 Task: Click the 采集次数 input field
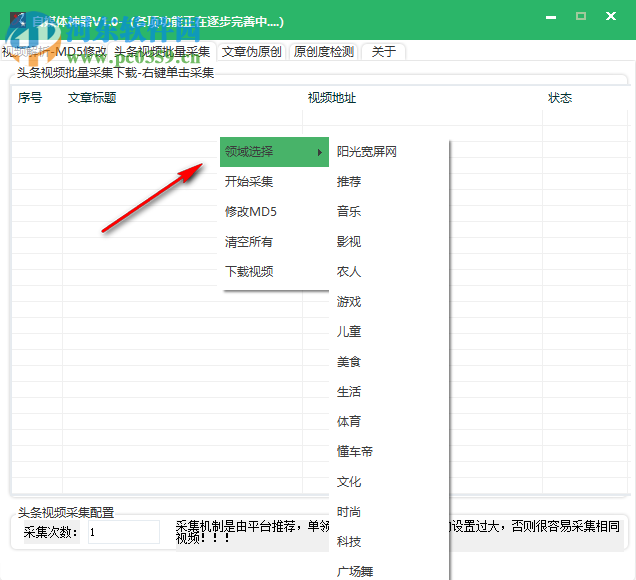coord(124,532)
